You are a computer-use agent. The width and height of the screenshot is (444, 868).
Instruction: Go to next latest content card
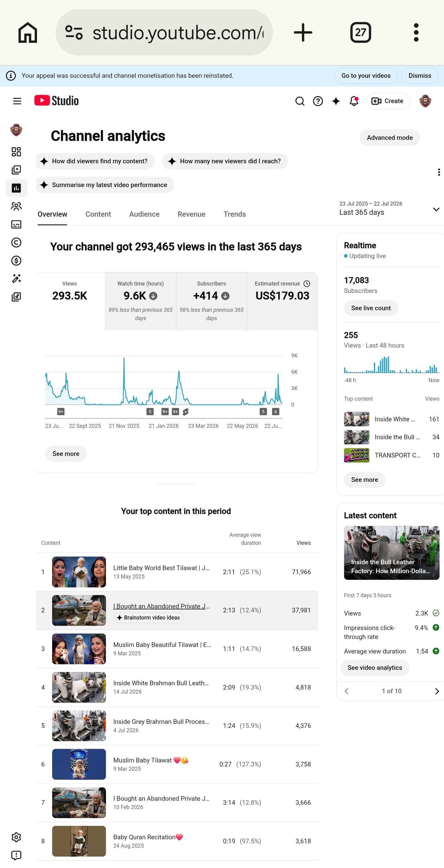coord(437,691)
